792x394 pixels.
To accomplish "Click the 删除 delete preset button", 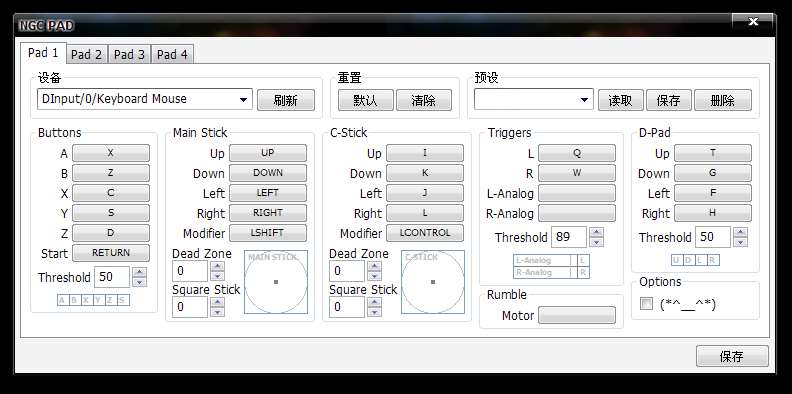I will [x=722, y=100].
